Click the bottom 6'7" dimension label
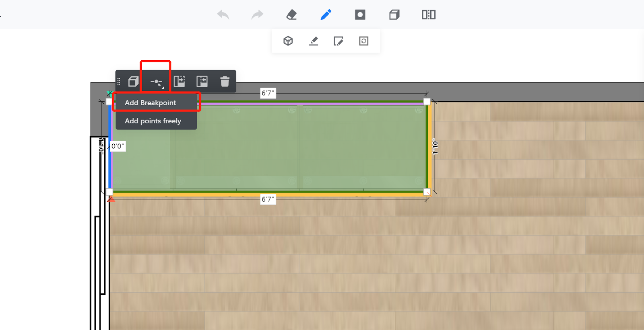Screen dimensions: 644x330 tap(268, 199)
